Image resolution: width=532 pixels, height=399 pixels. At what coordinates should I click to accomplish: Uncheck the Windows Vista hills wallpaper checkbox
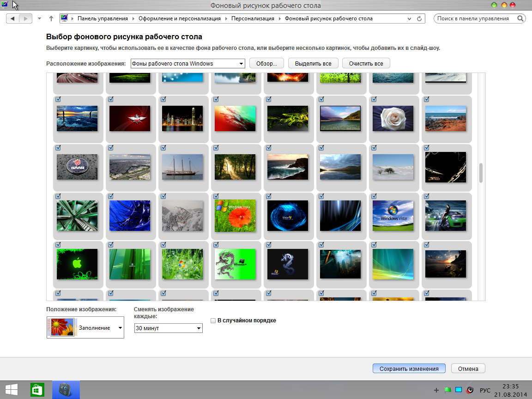pyautogui.click(x=374, y=196)
